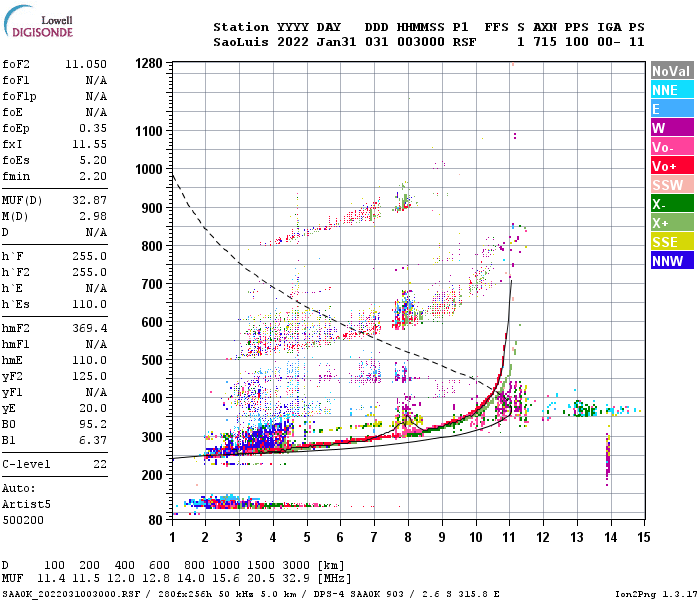This screenshot has width=700, height=600.
Task: Click the Ion2Png 1.3.17 version label
Action: point(656,594)
